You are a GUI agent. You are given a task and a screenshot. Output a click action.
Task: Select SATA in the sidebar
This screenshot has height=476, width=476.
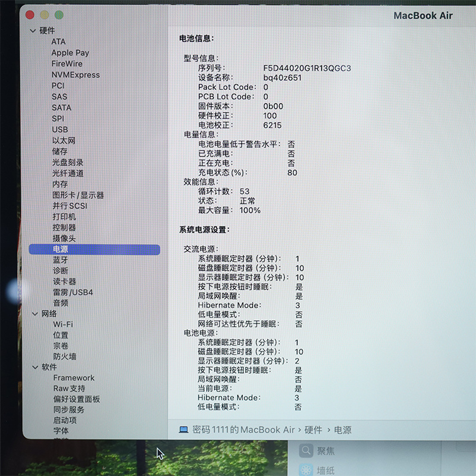(x=62, y=108)
